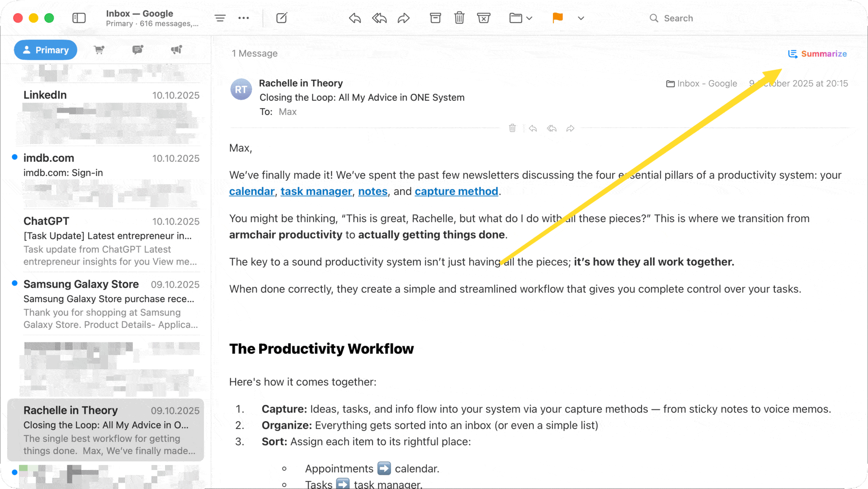868x489 pixels.
Task: Select the Promotions megaphone category
Action: pos(176,50)
